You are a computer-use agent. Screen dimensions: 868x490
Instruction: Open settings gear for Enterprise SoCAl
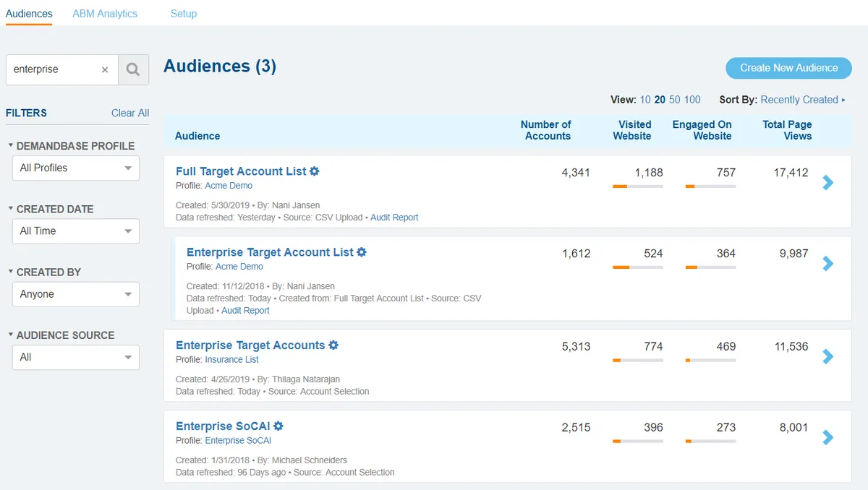point(278,426)
